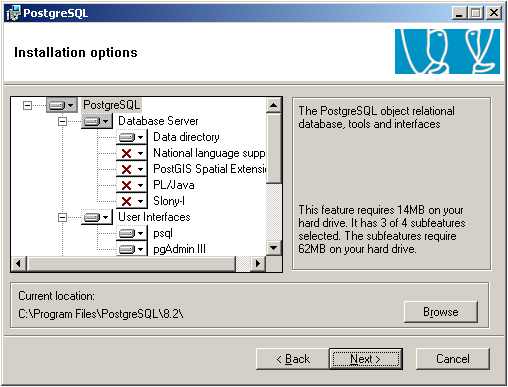
Task: Collapse the User Interfaces tree node
Action: tap(62, 217)
